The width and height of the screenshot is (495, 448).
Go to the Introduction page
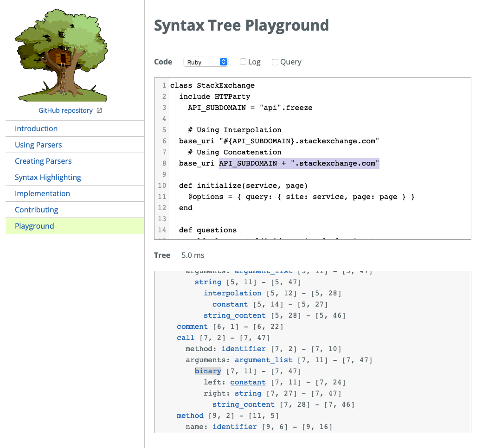36,129
